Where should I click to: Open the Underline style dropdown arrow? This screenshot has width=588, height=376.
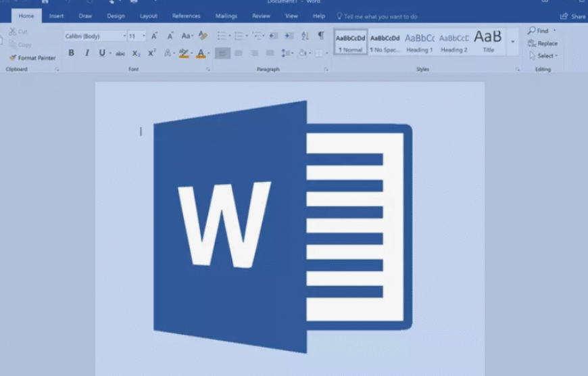110,53
